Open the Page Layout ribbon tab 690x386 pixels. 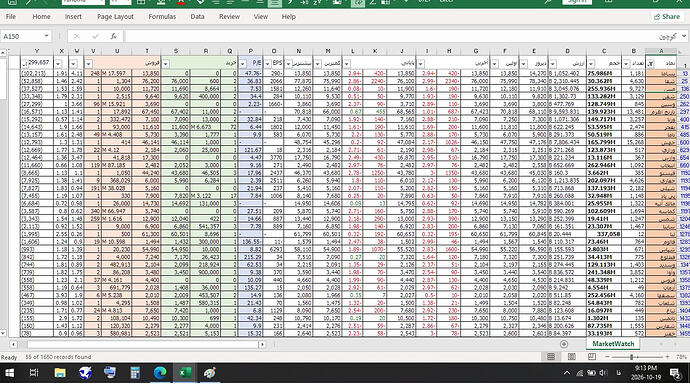(115, 17)
